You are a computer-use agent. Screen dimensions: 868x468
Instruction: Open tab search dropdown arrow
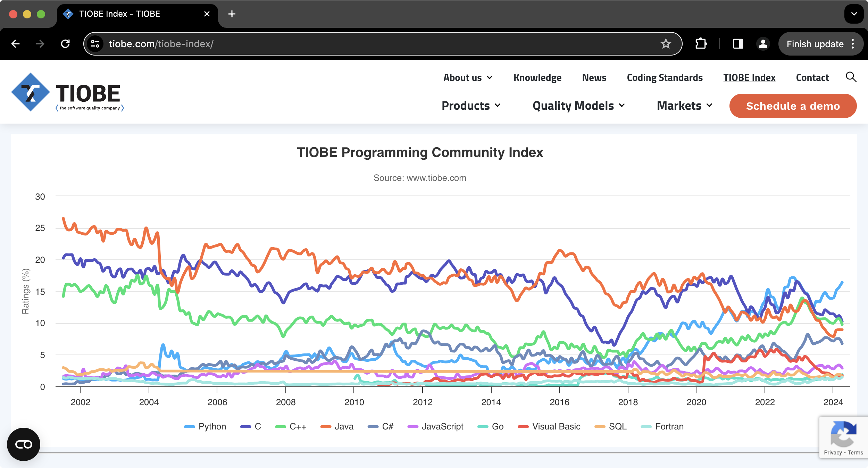854,14
